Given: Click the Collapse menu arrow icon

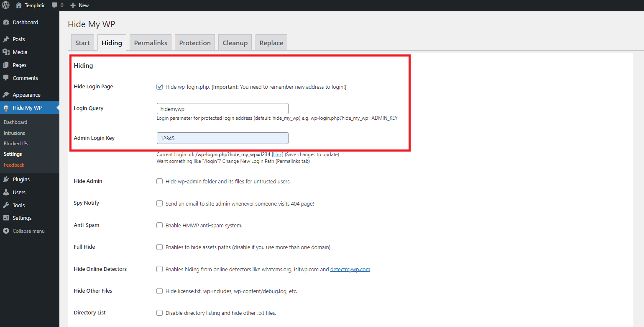Looking at the screenshot, I should pos(6,231).
